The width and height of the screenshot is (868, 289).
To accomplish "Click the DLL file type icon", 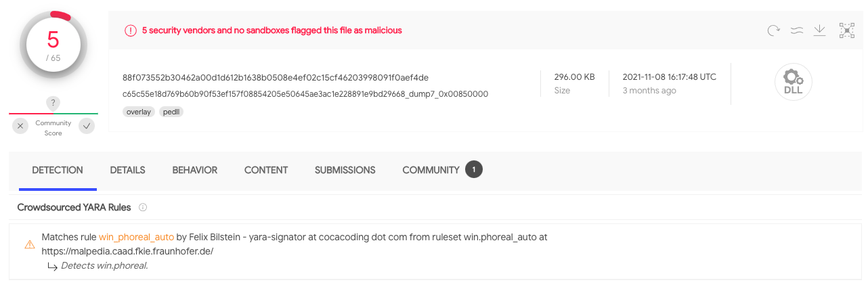I will 794,82.
